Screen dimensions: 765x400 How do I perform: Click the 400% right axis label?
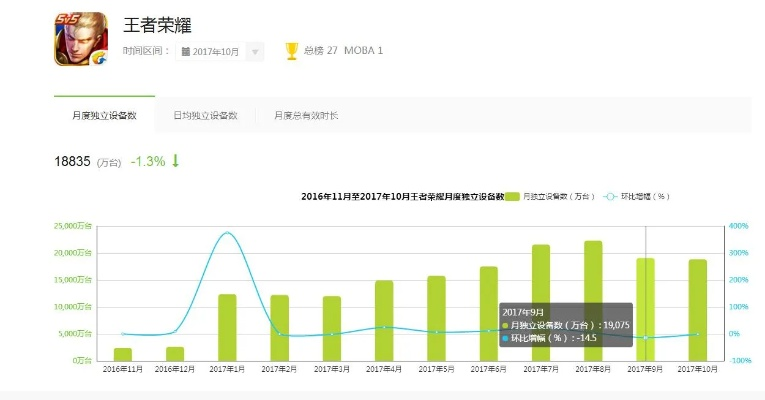pos(739,226)
